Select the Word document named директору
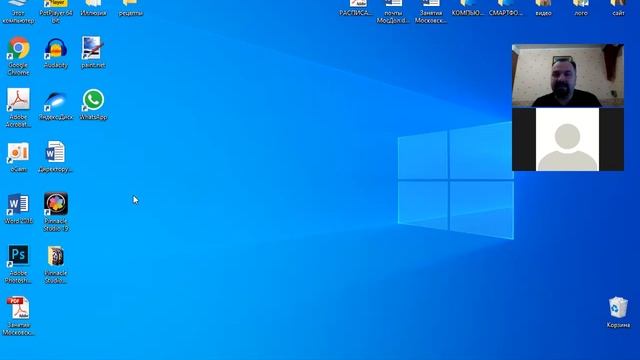The height and width of the screenshot is (360, 640). [56, 157]
